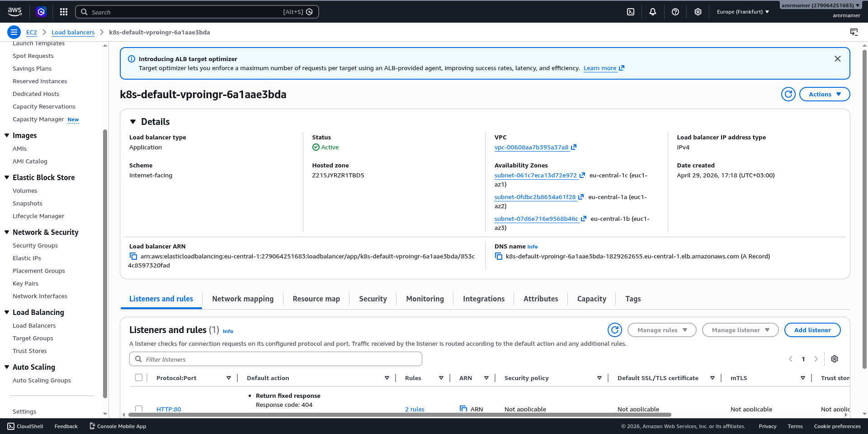Viewport: 868px width, 434px height.
Task: Open the 2 rules link
Action: click(415, 409)
